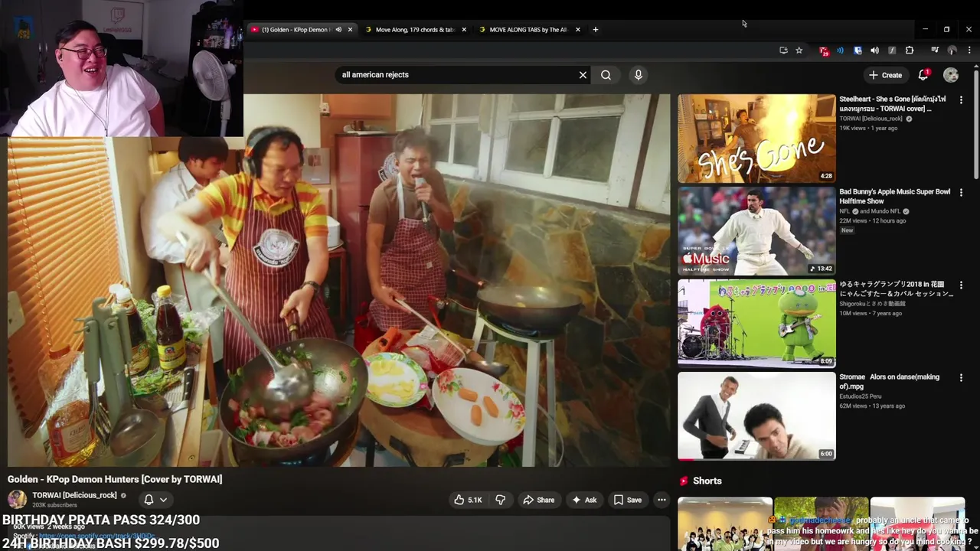Viewport: 980px width, 551px height.
Task: Click the install app icon in address bar
Action: click(783, 51)
